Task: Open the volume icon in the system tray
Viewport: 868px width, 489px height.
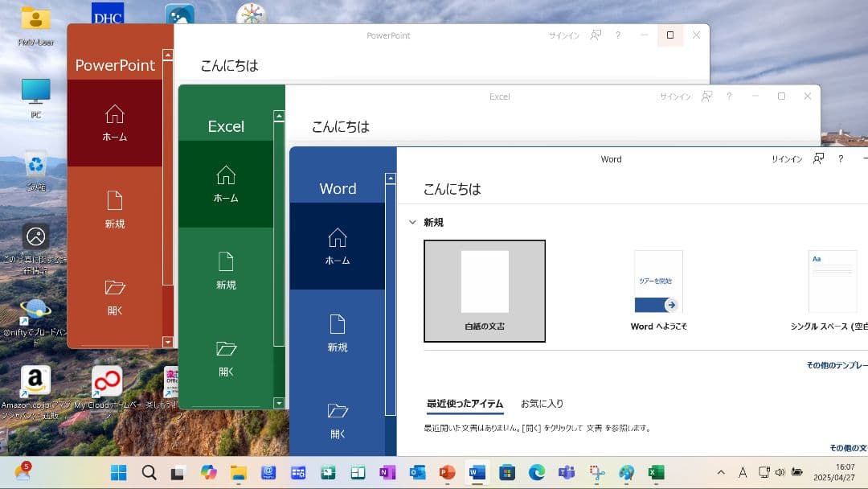Action: [x=780, y=473]
